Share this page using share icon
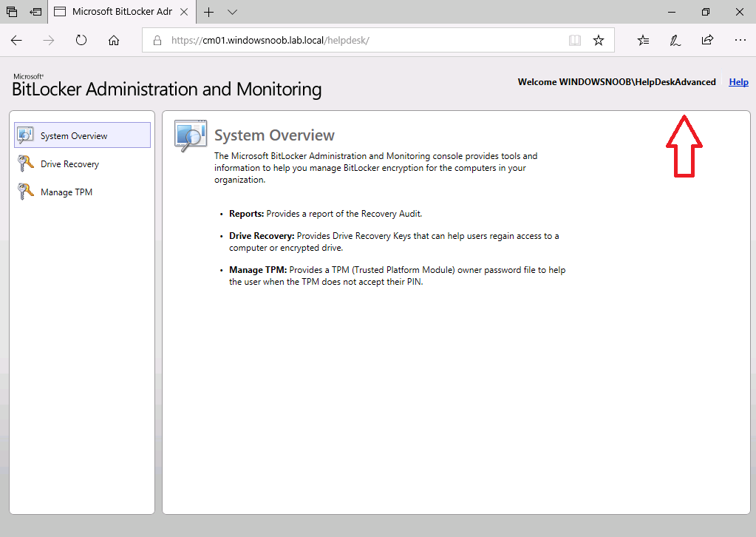Image resolution: width=756 pixels, height=537 pixels. (707, 40)
